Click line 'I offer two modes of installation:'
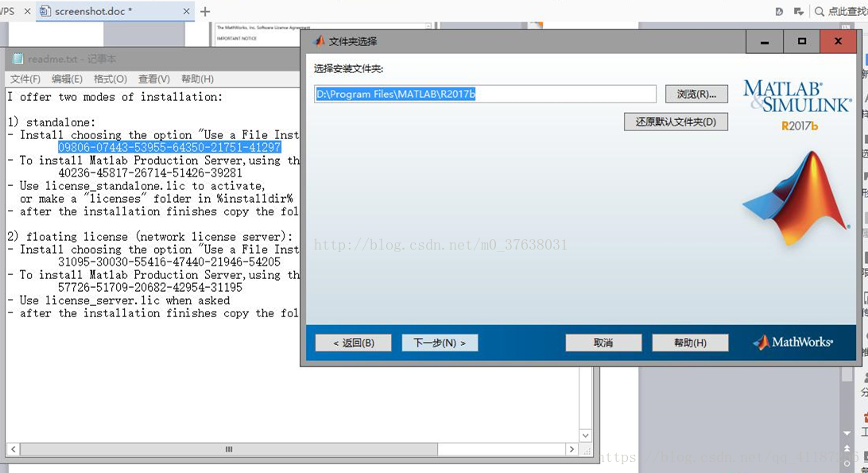 (115, 97)
